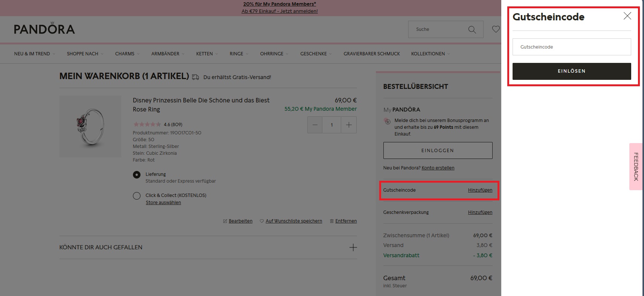Click Hinzufügen next to Gutscheincode

click(480, 190)
